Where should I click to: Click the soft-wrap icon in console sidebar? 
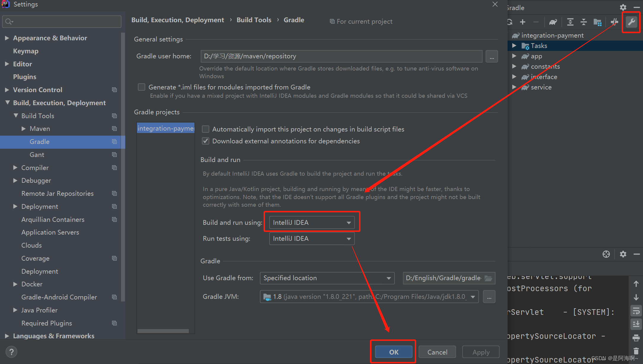coord(636,311)
